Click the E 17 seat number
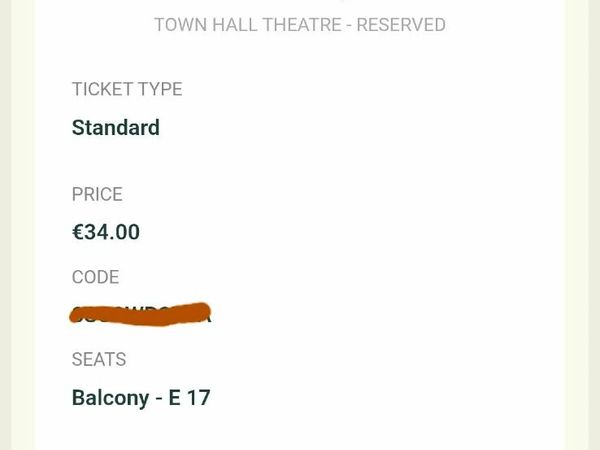This screenshot has width=600, height=450. coord(189,397)
